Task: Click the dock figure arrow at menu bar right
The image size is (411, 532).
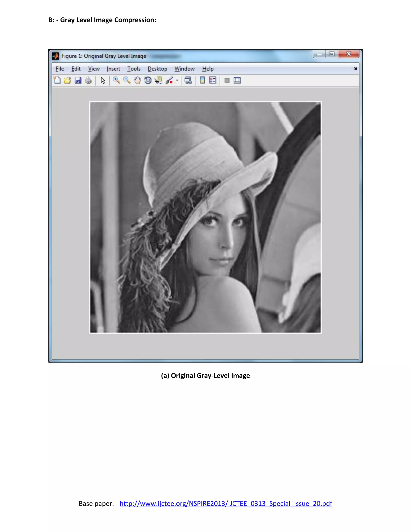Action: [x=355, y=69]
